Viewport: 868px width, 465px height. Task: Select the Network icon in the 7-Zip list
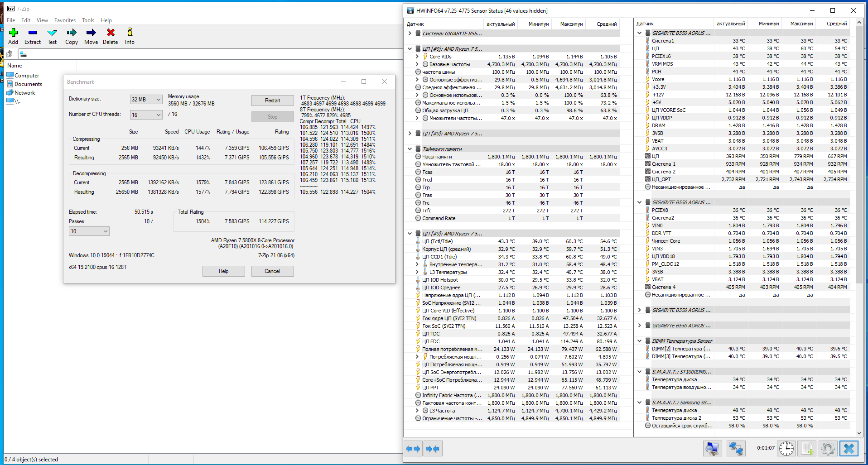coord(10,92)
